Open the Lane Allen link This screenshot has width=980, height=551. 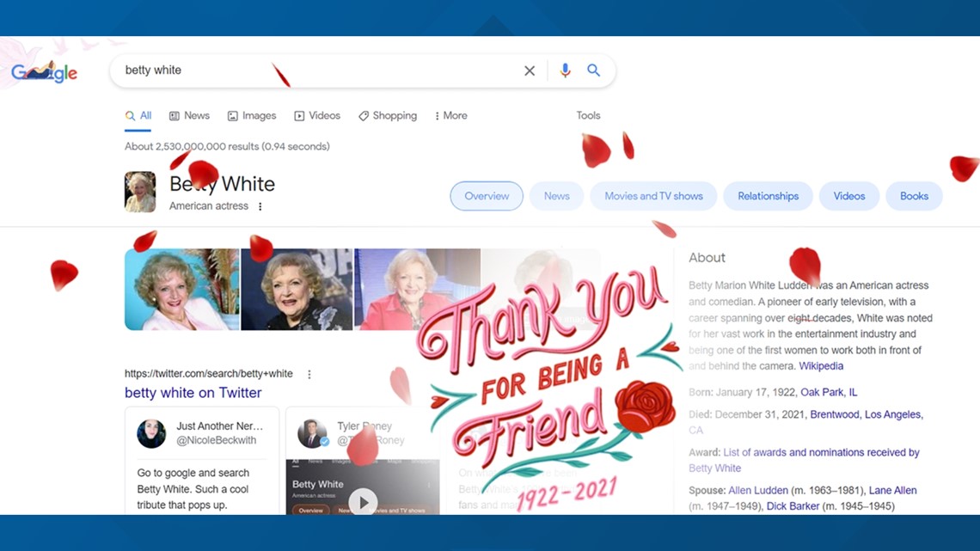(x=892, y=491)
